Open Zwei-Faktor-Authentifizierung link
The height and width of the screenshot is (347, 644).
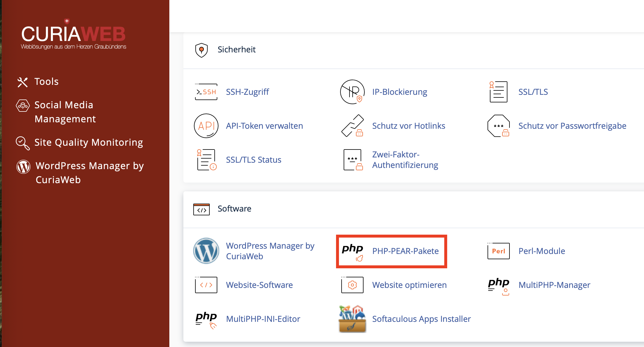tap(405, 160)
